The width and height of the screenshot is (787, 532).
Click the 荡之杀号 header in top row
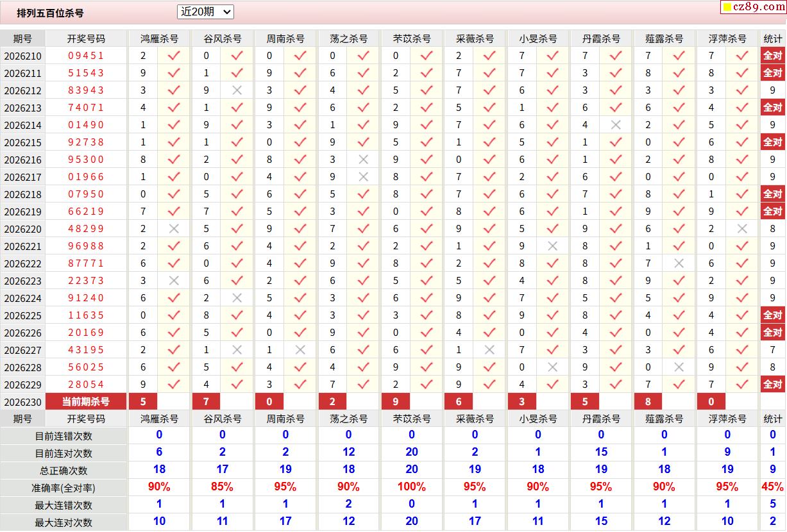coord(348,39)
